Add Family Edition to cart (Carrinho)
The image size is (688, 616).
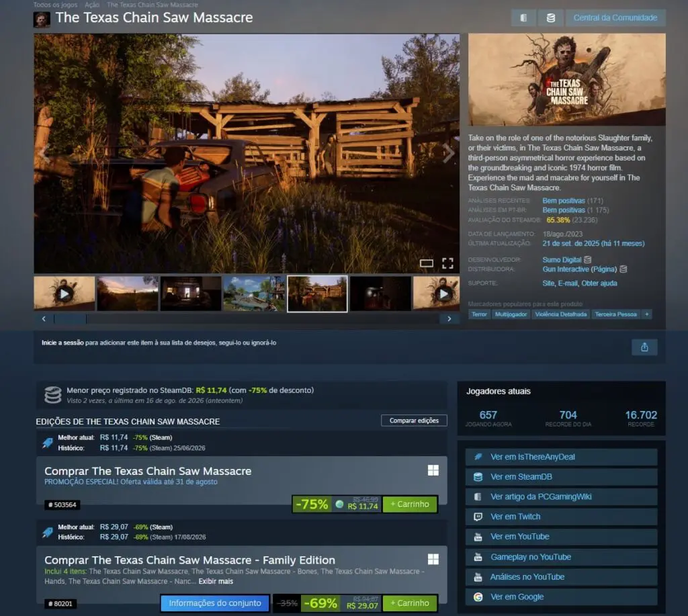[410, 603]
